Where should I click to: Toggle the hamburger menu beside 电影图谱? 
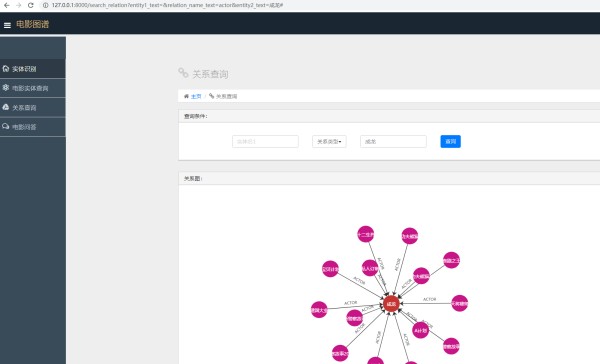tap(7, 25)
